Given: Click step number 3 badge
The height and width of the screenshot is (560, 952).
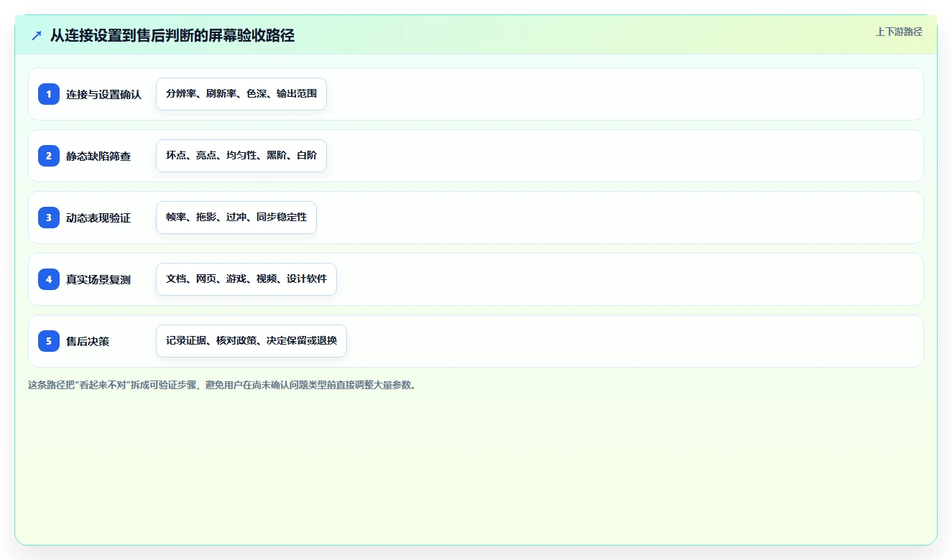Looking at the screenshot, I should click(49, 218).
